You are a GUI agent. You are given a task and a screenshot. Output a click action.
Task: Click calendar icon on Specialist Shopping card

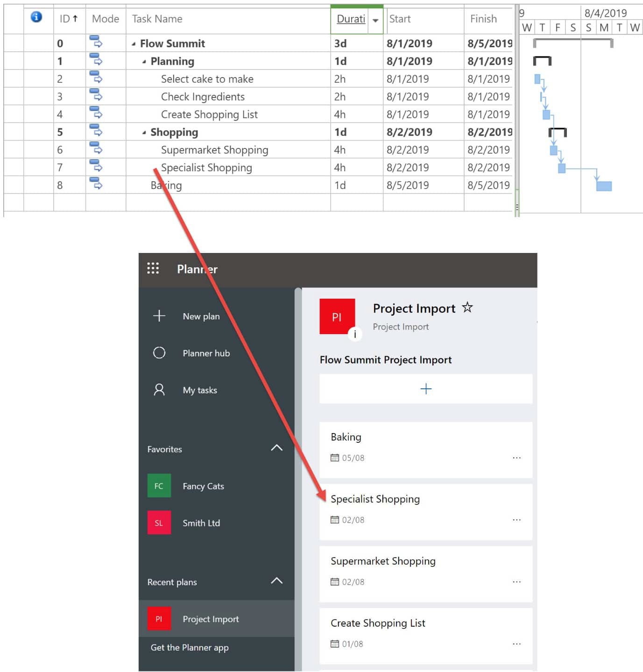(335, 520)
